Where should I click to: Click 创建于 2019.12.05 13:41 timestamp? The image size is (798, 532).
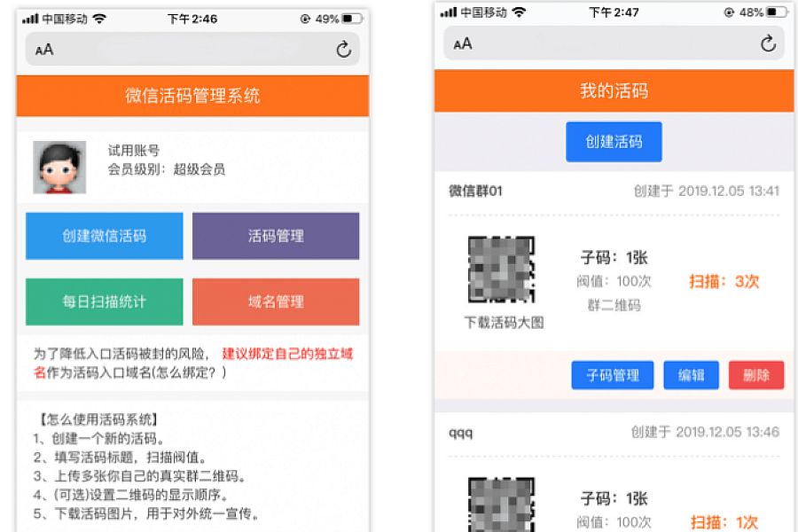707,191
